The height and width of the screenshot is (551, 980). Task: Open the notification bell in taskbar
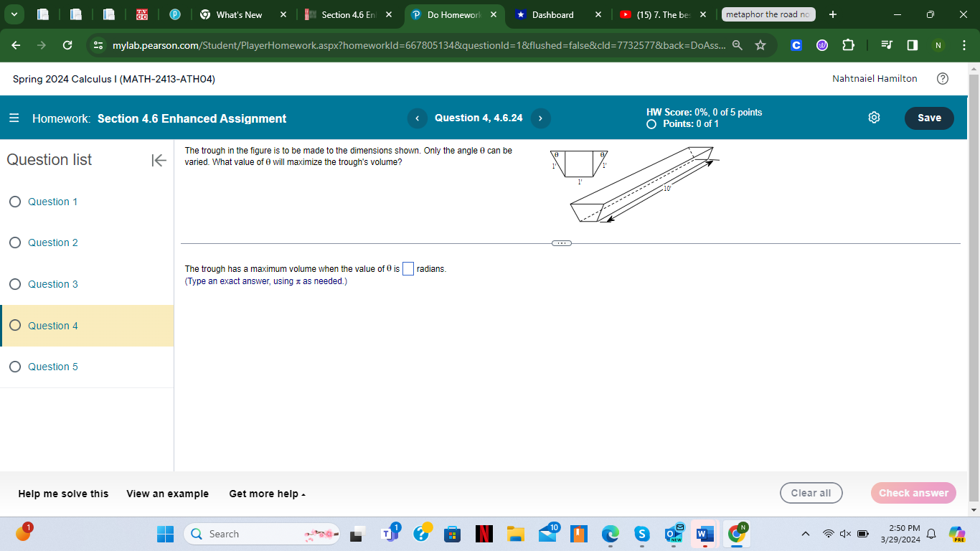930,534
